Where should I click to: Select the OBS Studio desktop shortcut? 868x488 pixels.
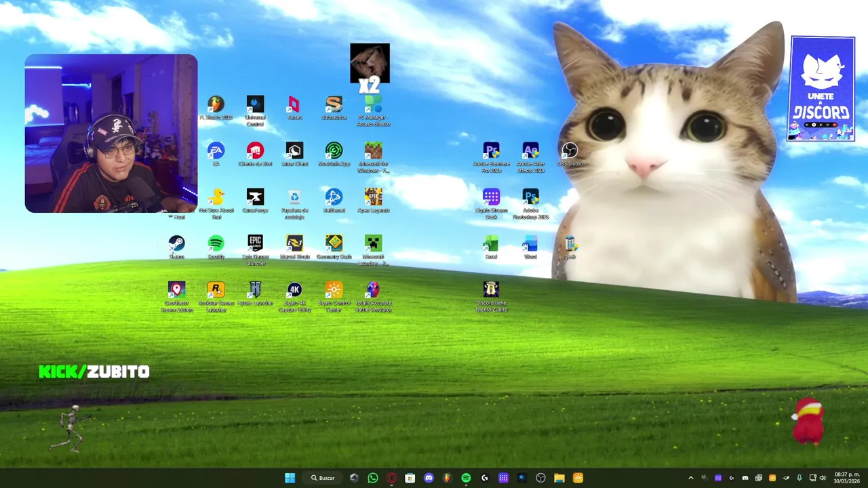[570, 155]
